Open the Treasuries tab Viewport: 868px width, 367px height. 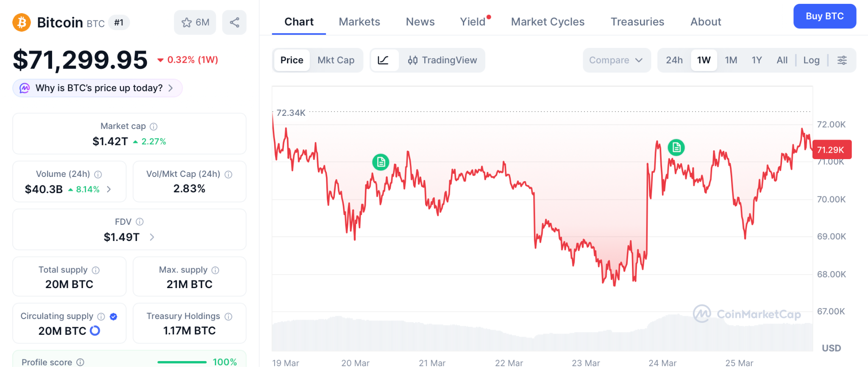tap(637, 22)
